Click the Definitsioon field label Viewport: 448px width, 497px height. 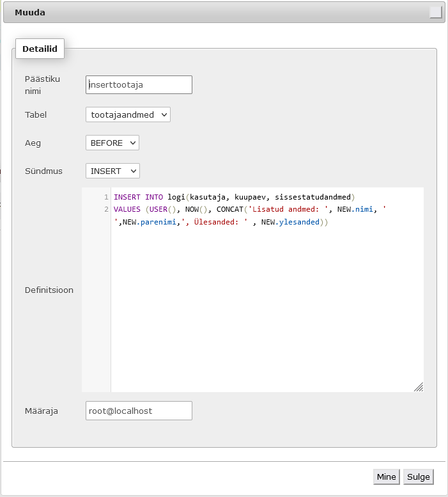(49, 290)
